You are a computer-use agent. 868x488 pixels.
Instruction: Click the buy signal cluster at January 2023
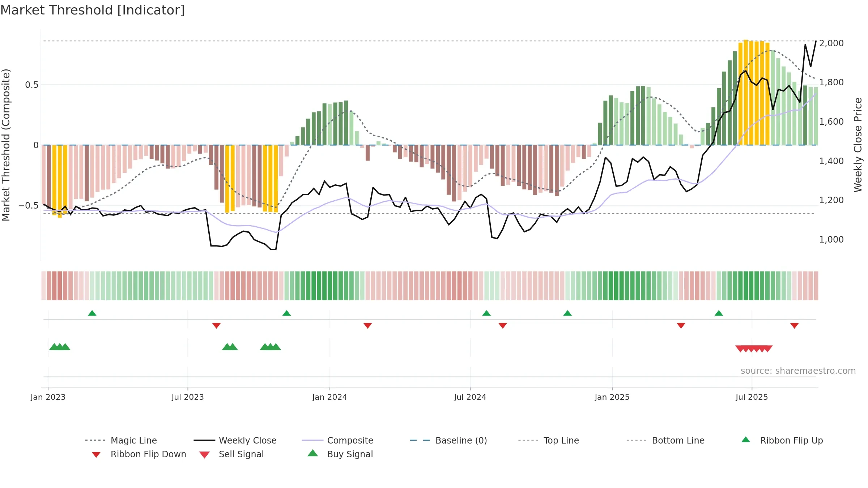pyautogui.click(x=60, y=347)
